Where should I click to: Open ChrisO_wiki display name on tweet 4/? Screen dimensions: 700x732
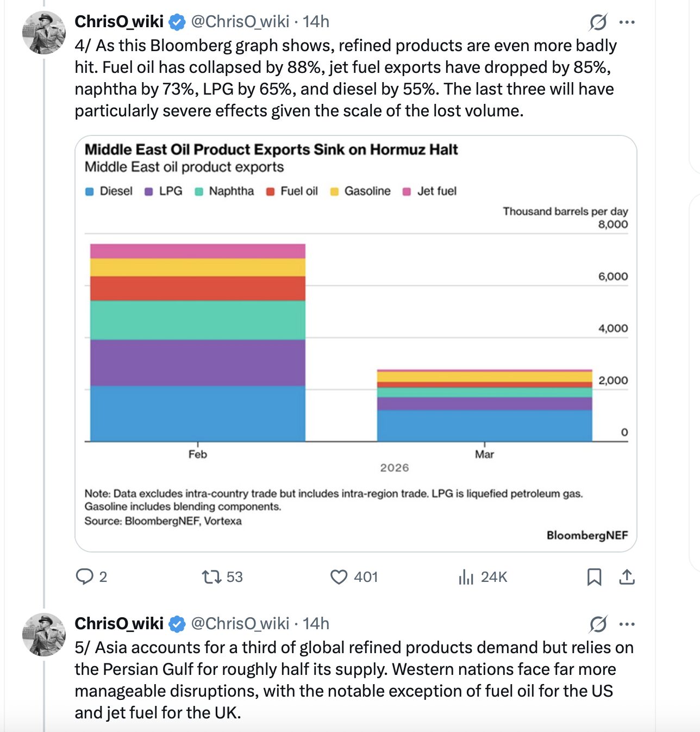[119, 22]
